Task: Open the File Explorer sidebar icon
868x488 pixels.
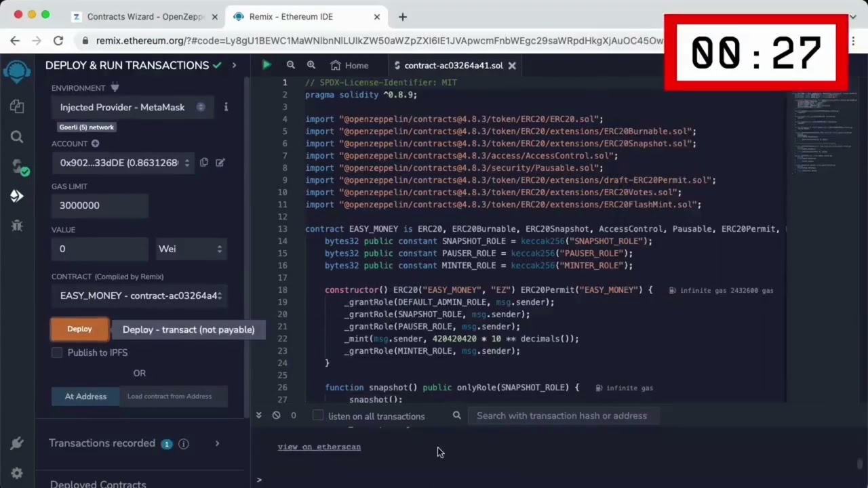Action: coord(17,106)
